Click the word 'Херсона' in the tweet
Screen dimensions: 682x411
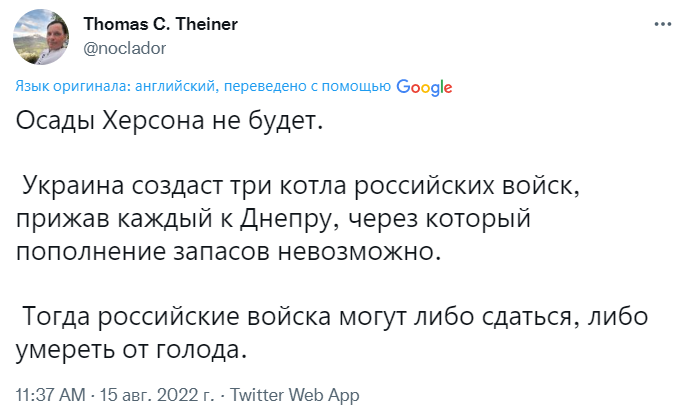point(153,120)
